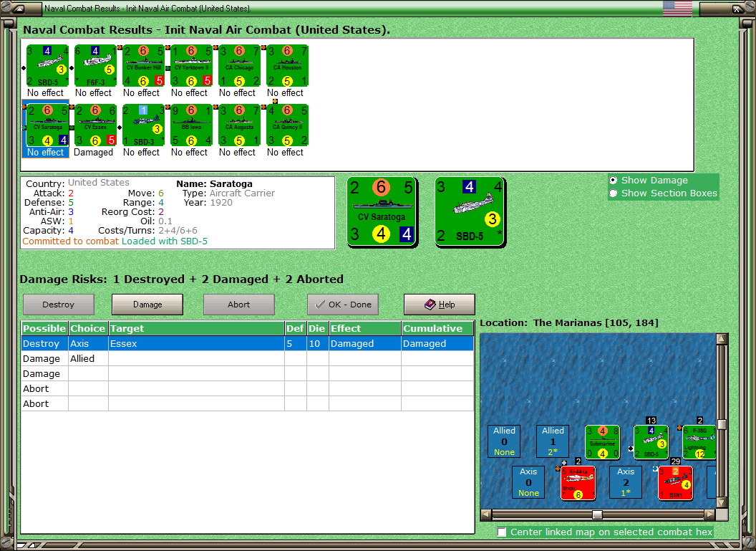The width and height of the screenshot is (756, 551).
Task: Click the Choice column header
Action: [x=88, y=328]
